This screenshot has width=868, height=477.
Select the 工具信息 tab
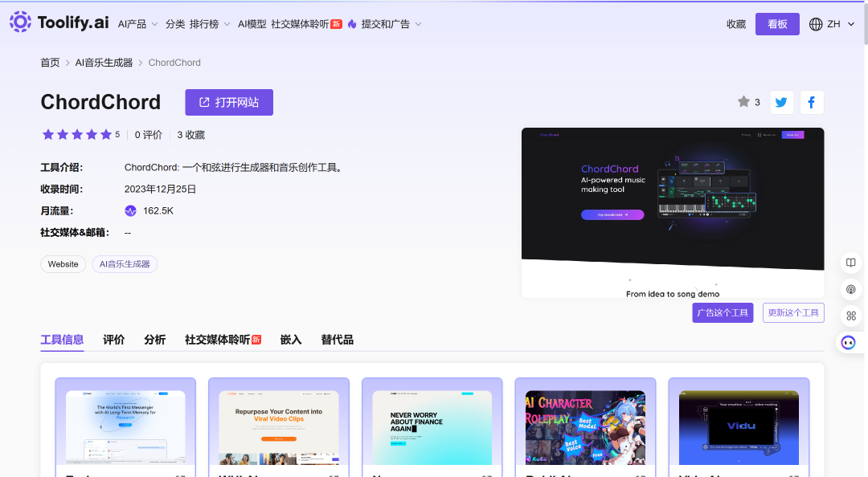(62, 340)
